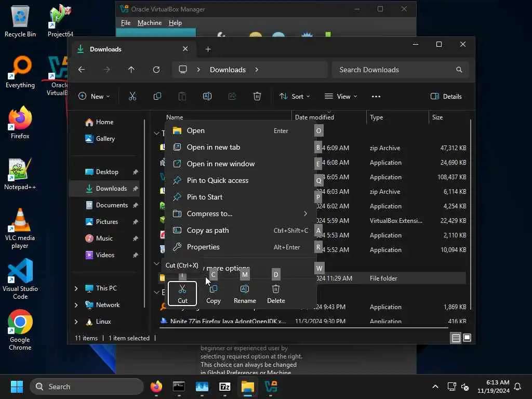Go back with the left arrow button
Viewport: 532px width, 399px height.
[82, 70]
